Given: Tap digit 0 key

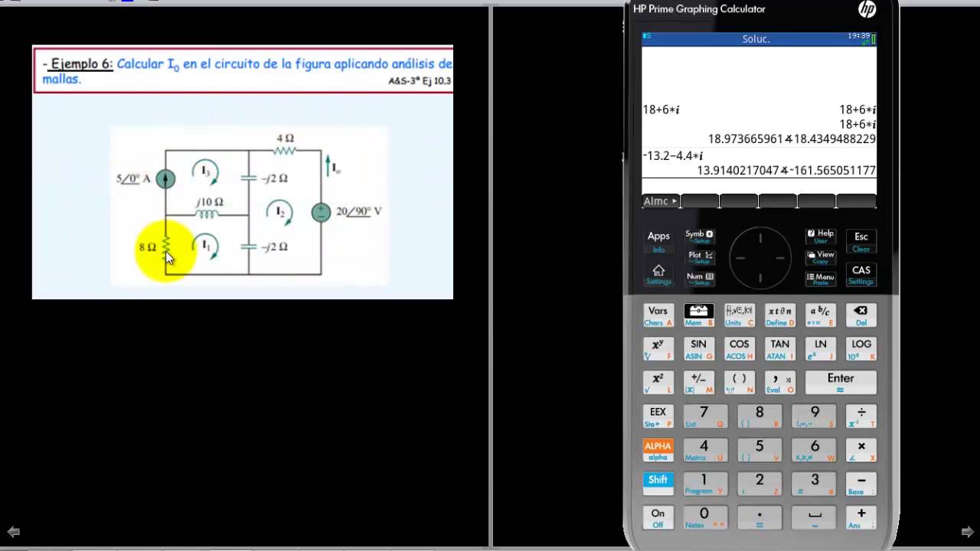Looking at the screenshot, I should coord(704,517).
